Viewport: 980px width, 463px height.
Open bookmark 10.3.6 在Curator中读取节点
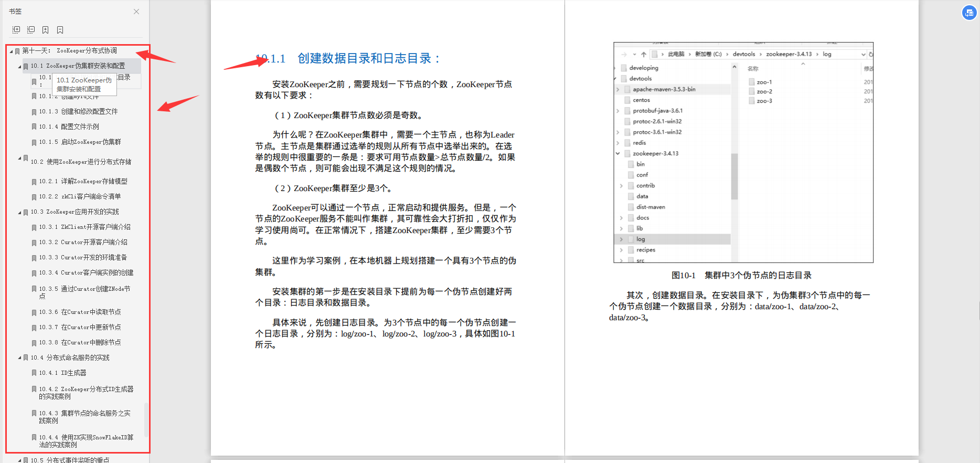80,312
